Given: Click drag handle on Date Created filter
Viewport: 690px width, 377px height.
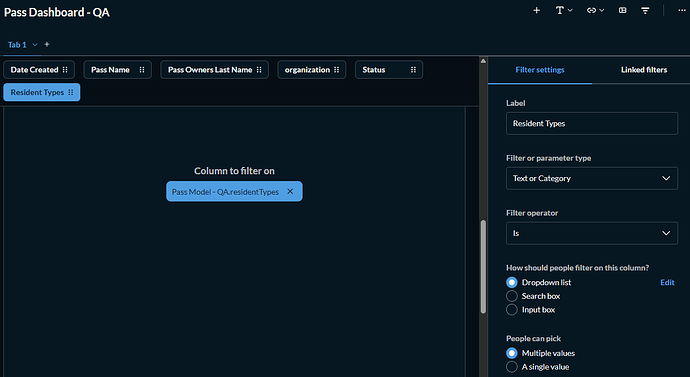Looking at the screenshot, I should pos(65,70).
